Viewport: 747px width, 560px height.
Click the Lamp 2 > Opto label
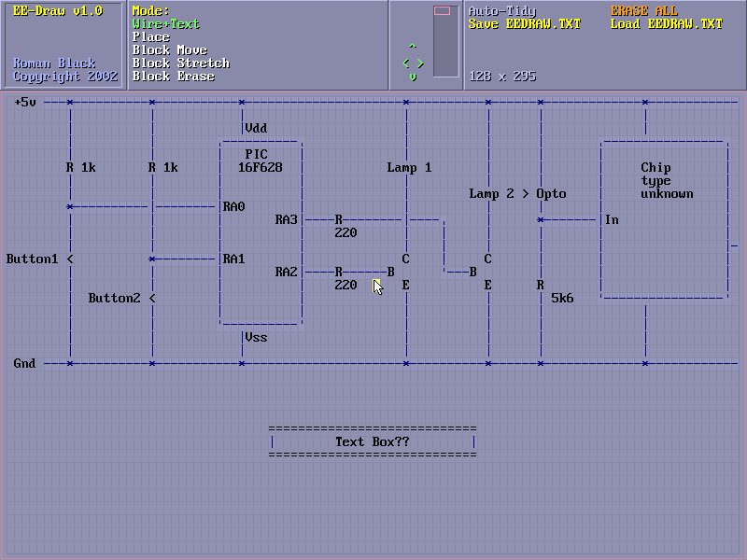(x=517, y=194)
